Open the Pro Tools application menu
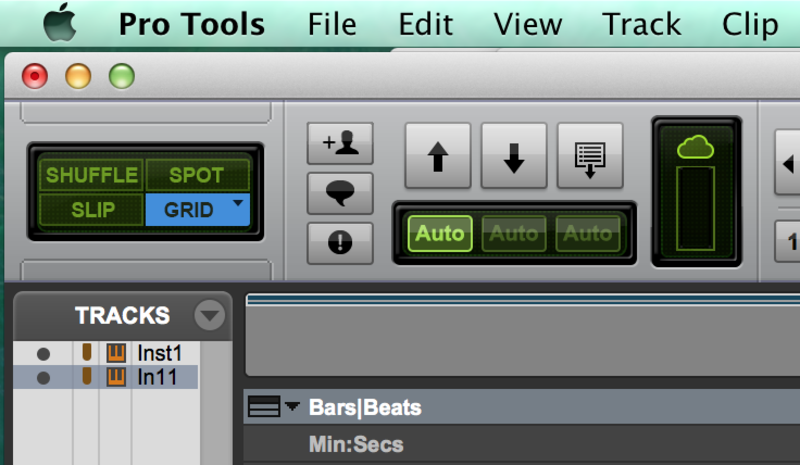 coord(192,24)
